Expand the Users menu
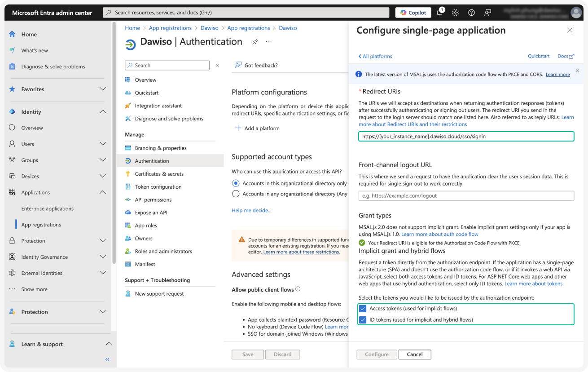Image resolution: width=588 pixels, height=372 pixels. point(103,144)
